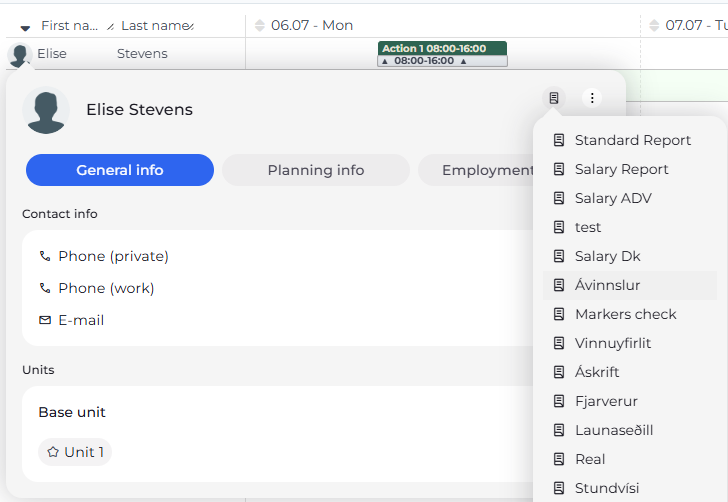
Task: Sort by the First name column header
Action: pyautogui.click(x=70, y=26)
